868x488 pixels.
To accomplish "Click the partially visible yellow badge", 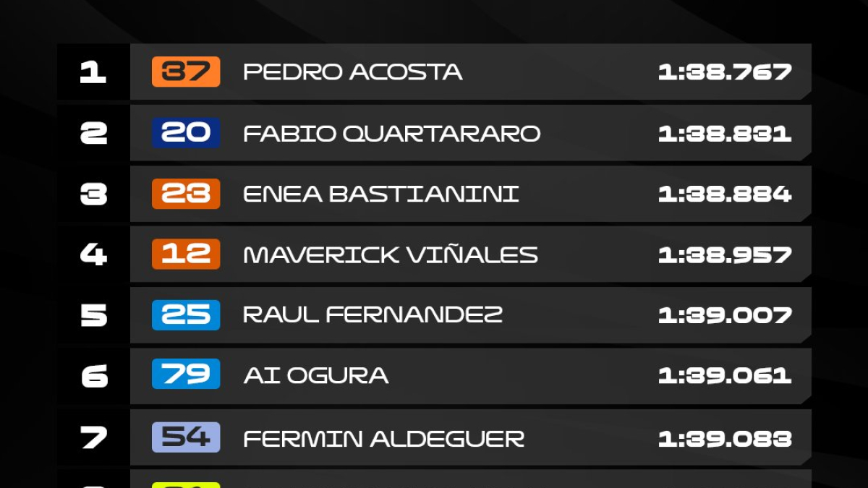I will point(186,485).
